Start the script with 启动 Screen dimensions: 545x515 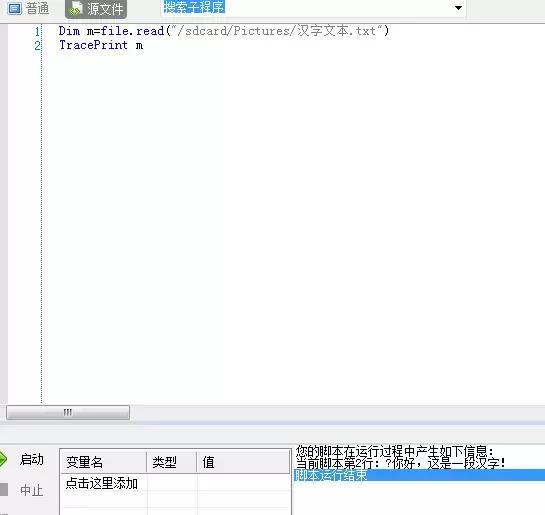tap(32, 459)
